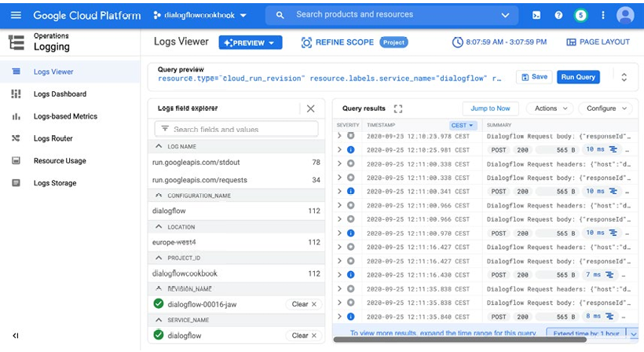Collapse the CONFIGURATION_NAME section
The height and width of the screenshot is (352, 644).
[x=159, y=196]
